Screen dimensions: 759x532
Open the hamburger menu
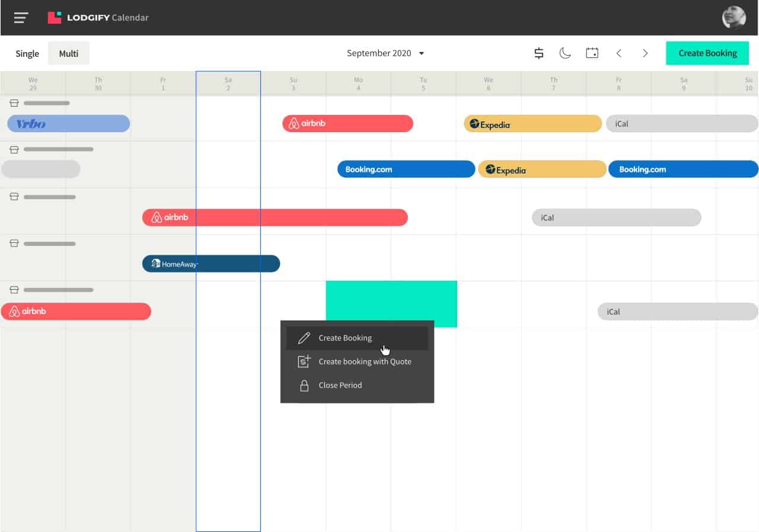21,18
